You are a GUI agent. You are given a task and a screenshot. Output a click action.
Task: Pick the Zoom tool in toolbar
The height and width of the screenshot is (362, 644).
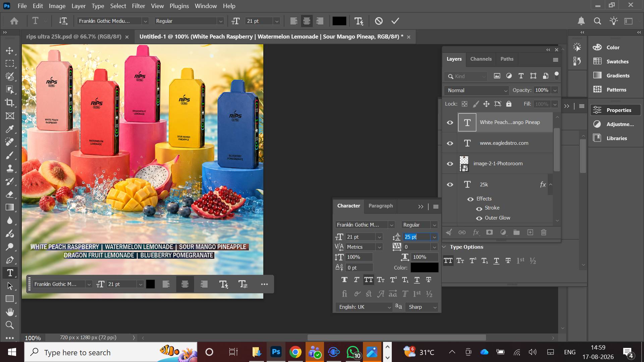[x=10, y=325]
